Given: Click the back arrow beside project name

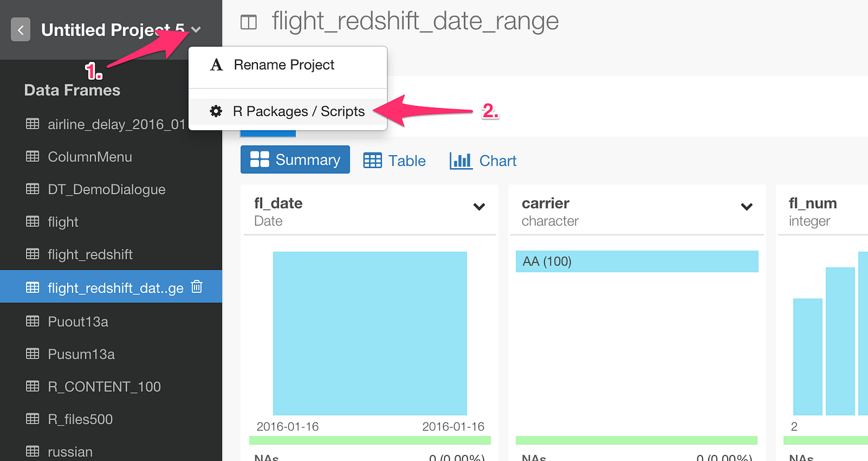Looking at the screenshot, I should [20, 29].
